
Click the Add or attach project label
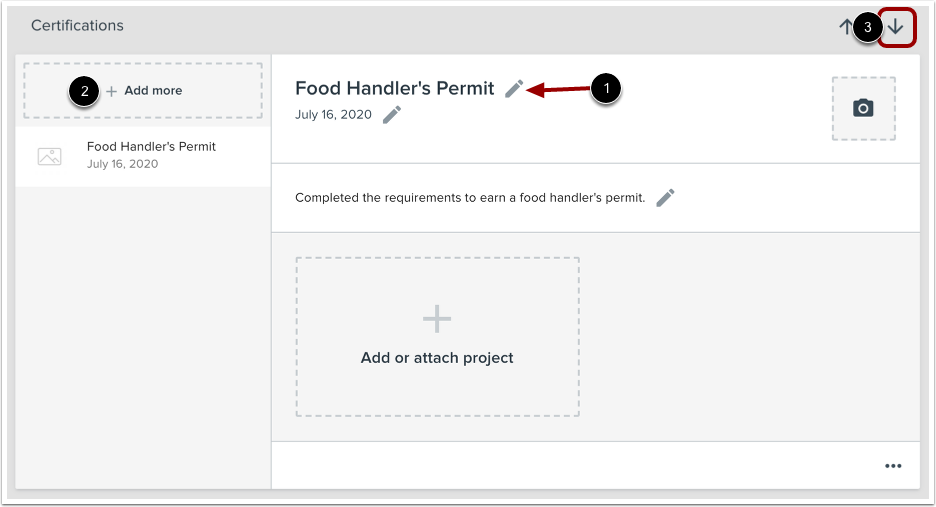(x=437, y=358)
